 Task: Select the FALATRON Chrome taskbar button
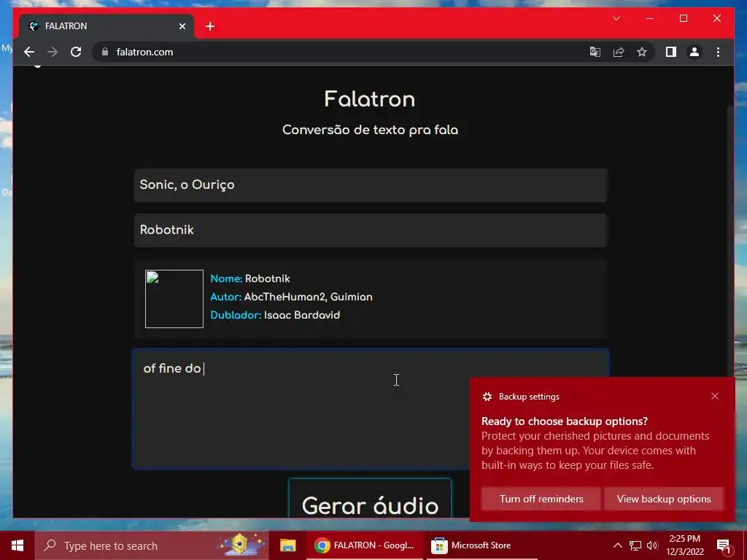click(x=365, y=545)
